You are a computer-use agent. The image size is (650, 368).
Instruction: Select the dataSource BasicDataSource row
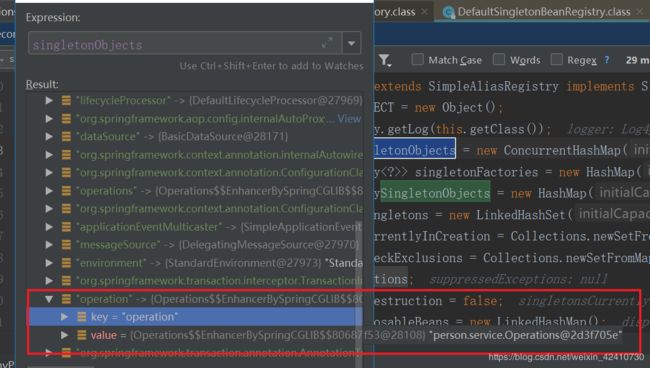pyautogui.click(x=195, y=136)
